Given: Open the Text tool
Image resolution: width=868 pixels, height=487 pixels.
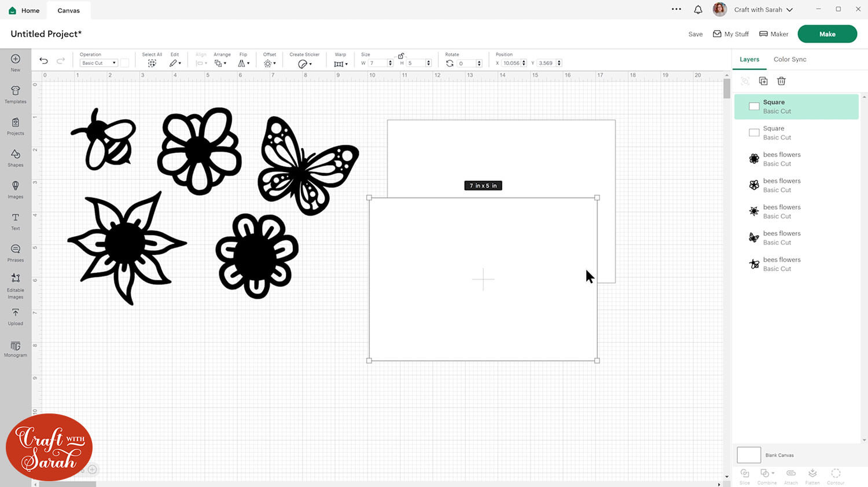Looking at the screenshot, I should click(16, 221).
